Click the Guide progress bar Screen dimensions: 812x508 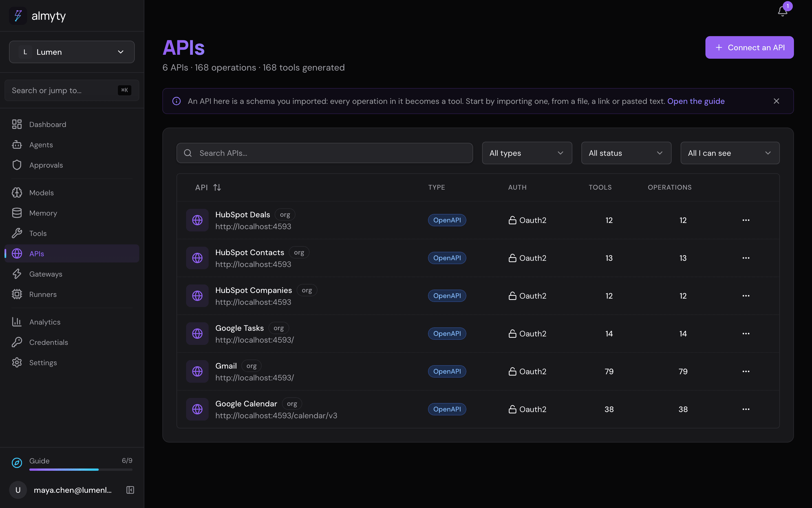[x=81, y=469]
